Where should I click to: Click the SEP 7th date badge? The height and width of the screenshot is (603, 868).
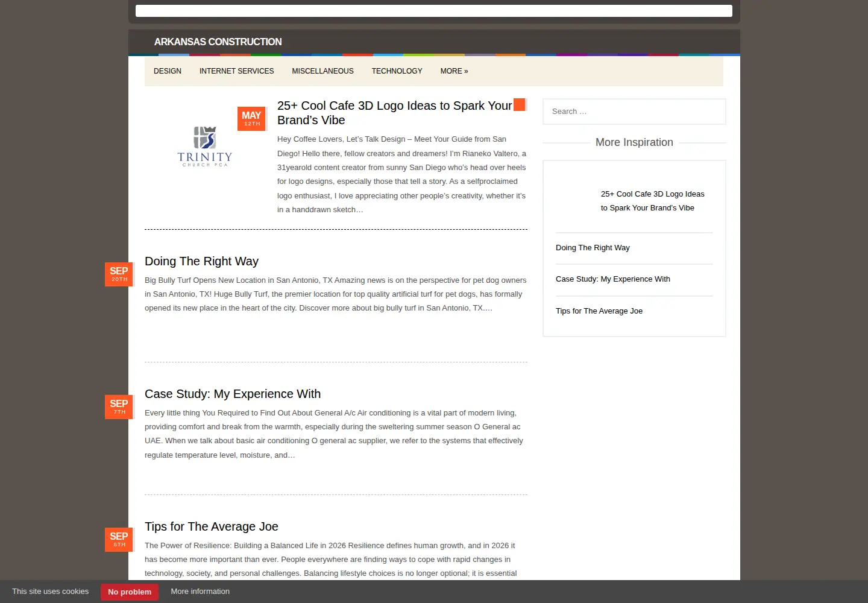pos(119,407)
